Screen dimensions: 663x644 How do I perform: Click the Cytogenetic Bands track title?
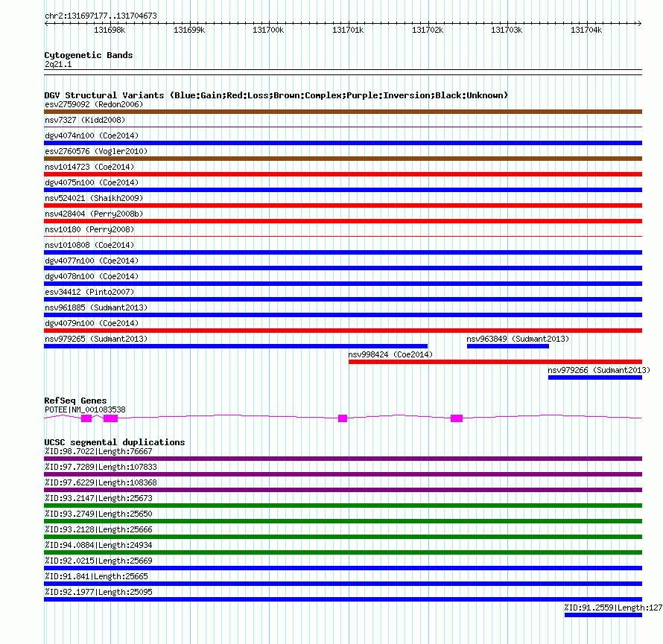click(x=89, y=55)
